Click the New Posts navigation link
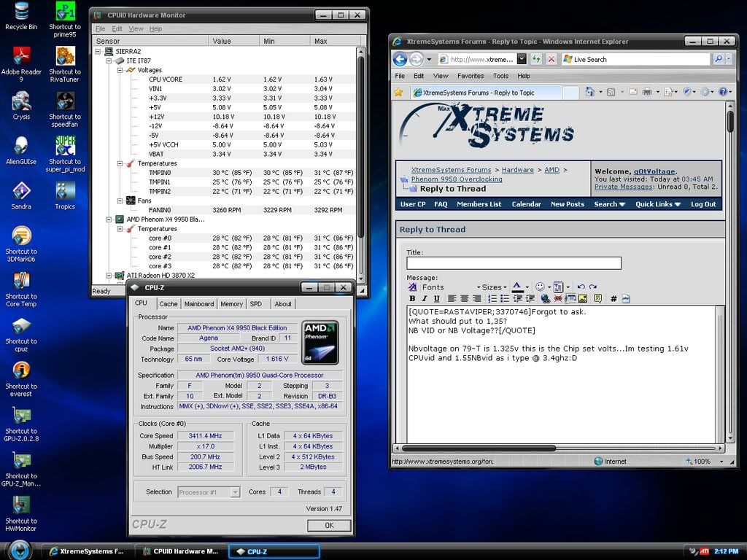 point(567,204)
